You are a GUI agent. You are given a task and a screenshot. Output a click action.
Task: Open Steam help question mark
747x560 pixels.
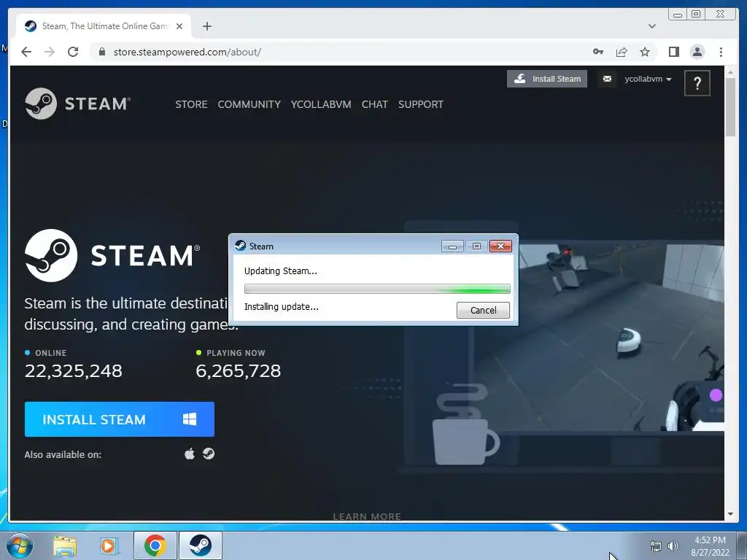tap(697, 83)
